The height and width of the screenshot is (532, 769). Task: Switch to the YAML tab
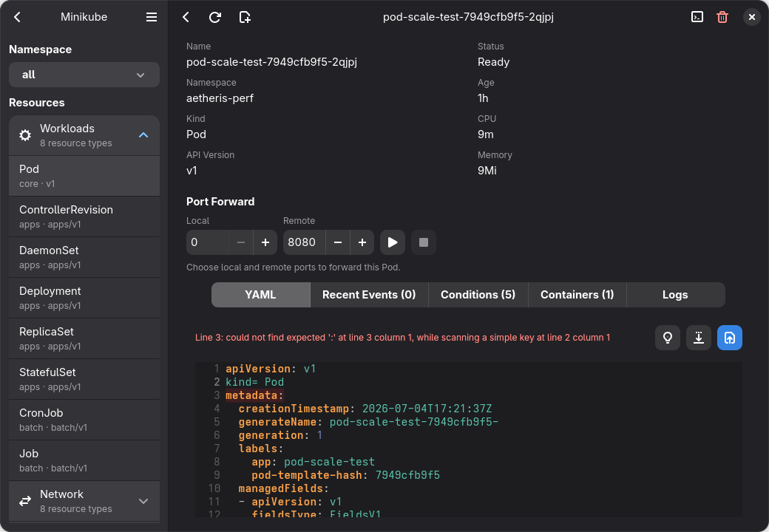click(x=261, y=295)
